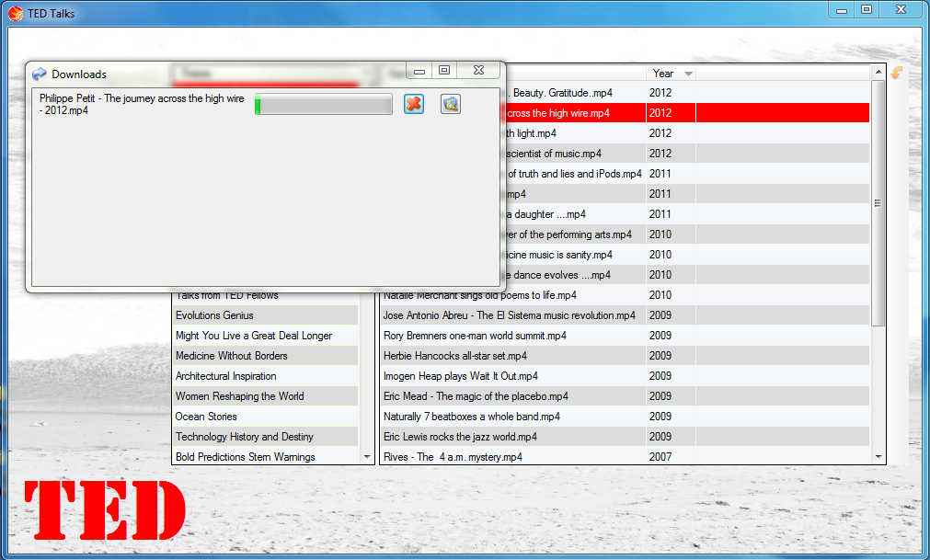Select the th light.mp4 row
Image resolution: width=930 pixels, height=560 pixels.
[x=687, y=133]
